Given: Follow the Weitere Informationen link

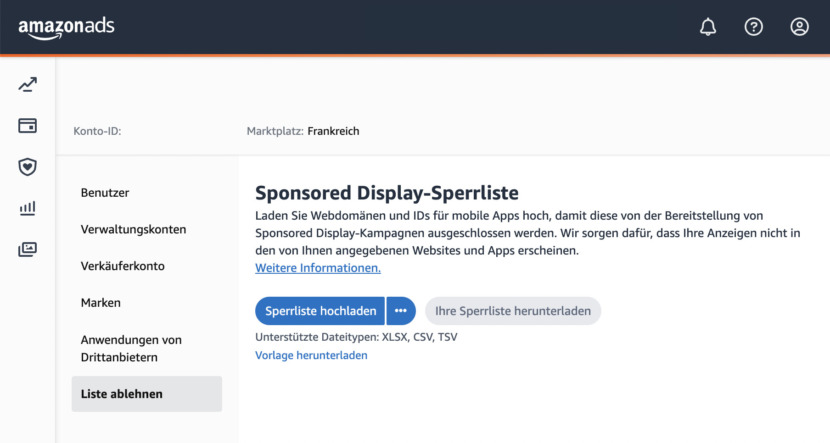Looking at the screenshot, I should [x=318, y=268].
